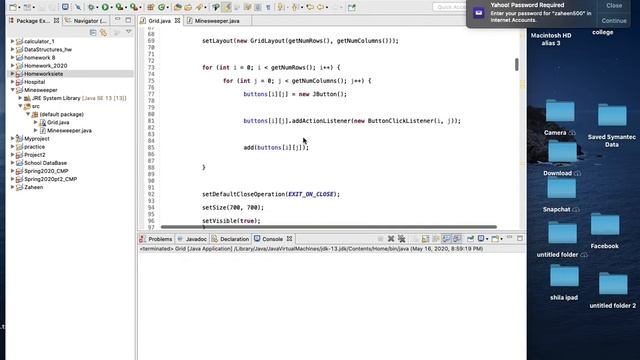Click the New file toolbar icon
The image size is (640, 360).
[x=13, y=7]
